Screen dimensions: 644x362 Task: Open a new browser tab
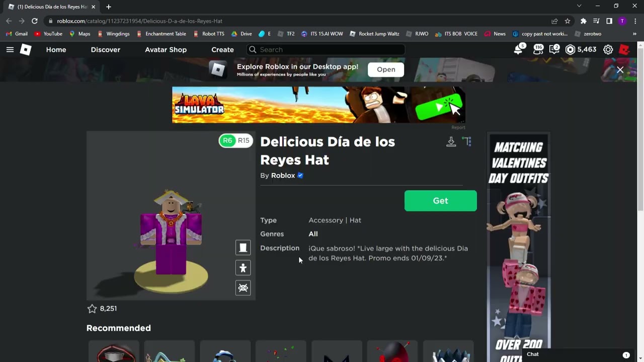click(x=109, y=7)
